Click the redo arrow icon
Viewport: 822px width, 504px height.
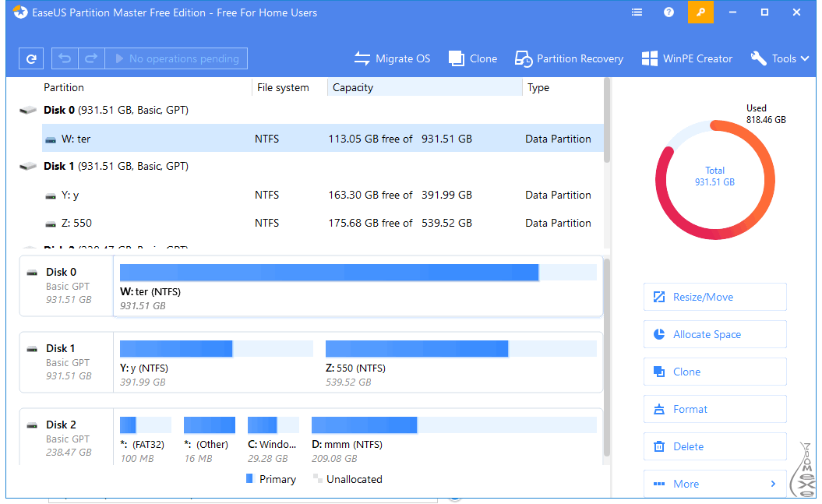(x=91, y=58)
